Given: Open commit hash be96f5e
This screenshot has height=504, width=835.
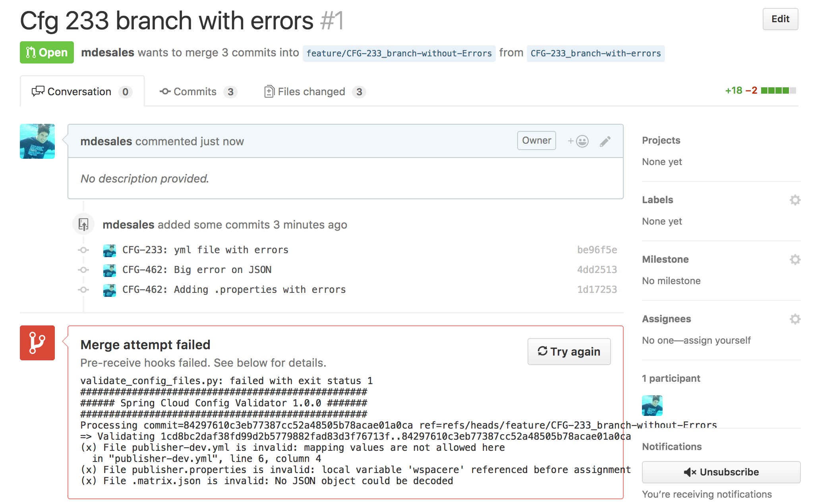Looking at the screenshot, I should click(597, 250).
